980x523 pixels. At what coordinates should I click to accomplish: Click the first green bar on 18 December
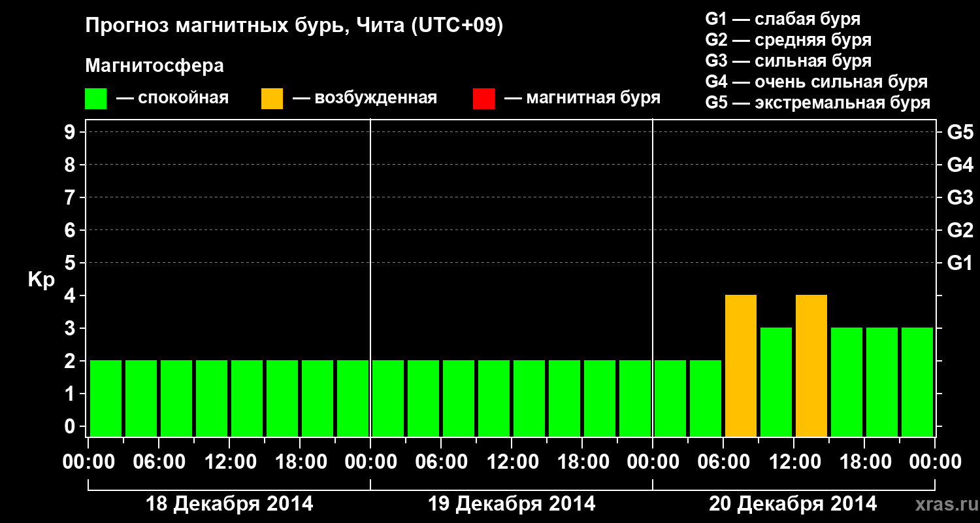click(x=106, y=398)
